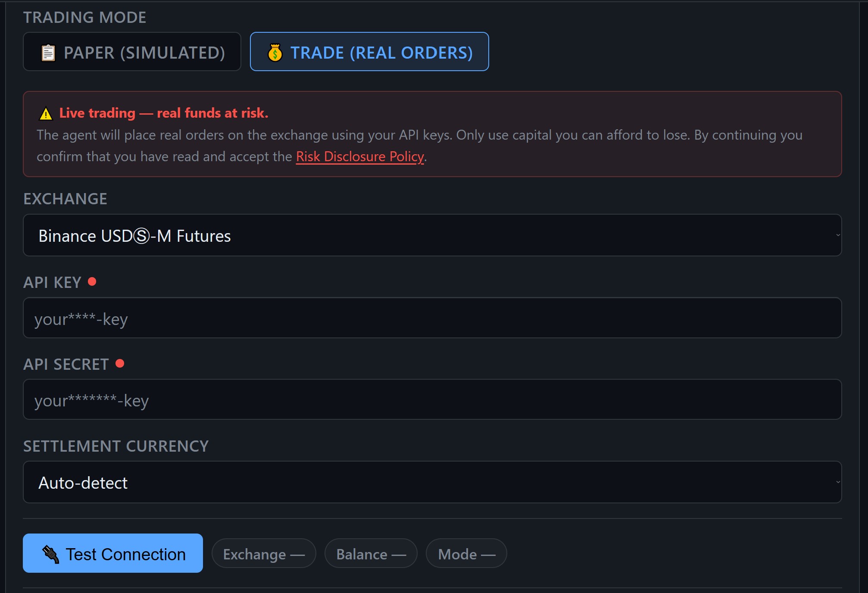868x593 pixels.
Task: Click the Mode status chip
Action: tap(466, 553)
